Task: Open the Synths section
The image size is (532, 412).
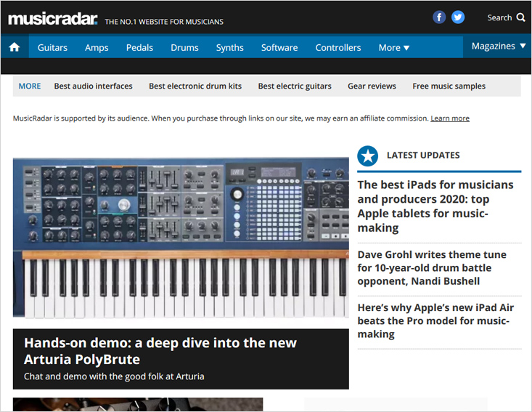Action: tap(229, 47)
